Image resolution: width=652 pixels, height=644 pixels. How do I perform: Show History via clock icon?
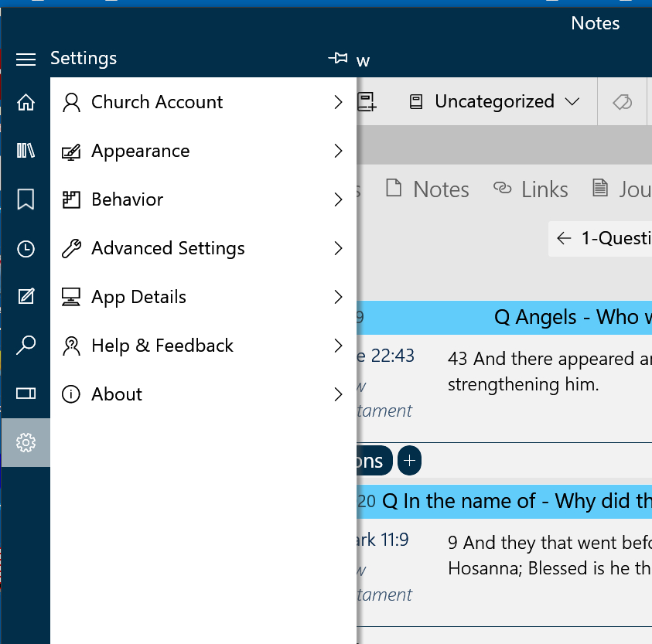[26, 248]
